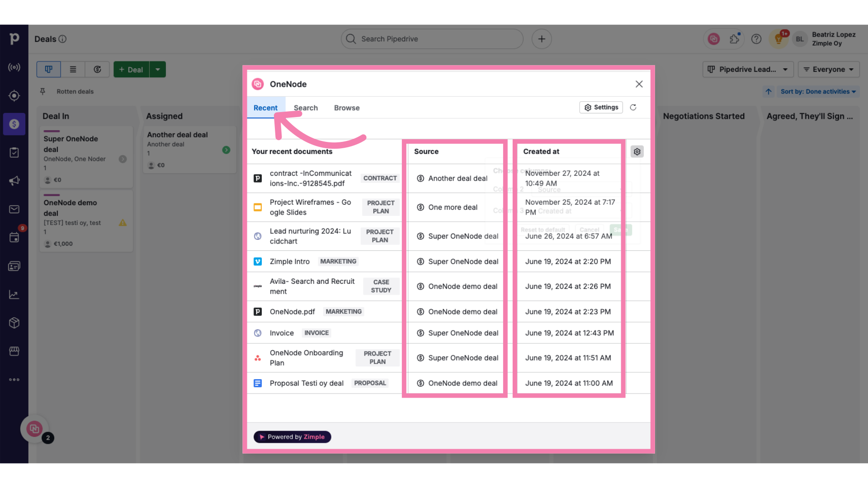Switch to the Recent tab

tap(265, 108)
